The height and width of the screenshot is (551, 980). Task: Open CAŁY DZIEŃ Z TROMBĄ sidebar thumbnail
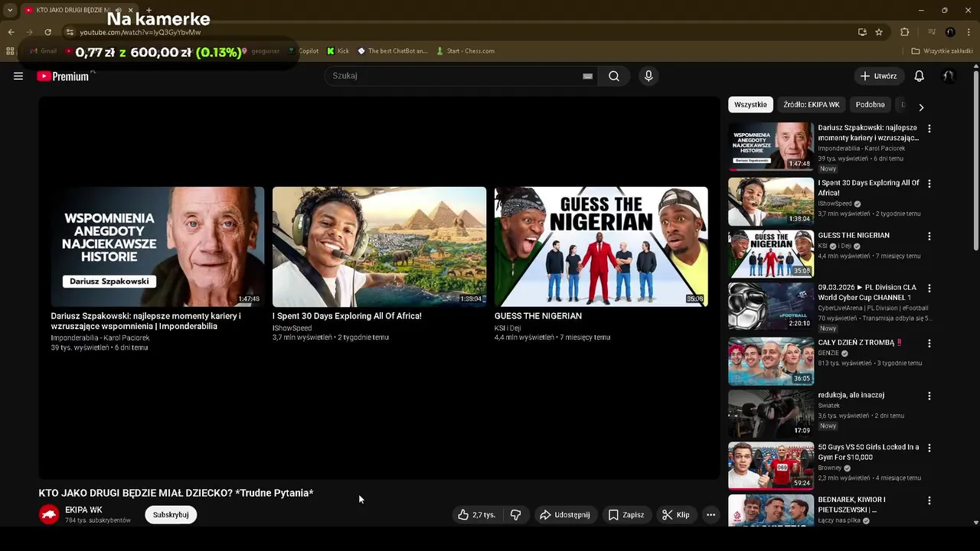tap(771, 361)
